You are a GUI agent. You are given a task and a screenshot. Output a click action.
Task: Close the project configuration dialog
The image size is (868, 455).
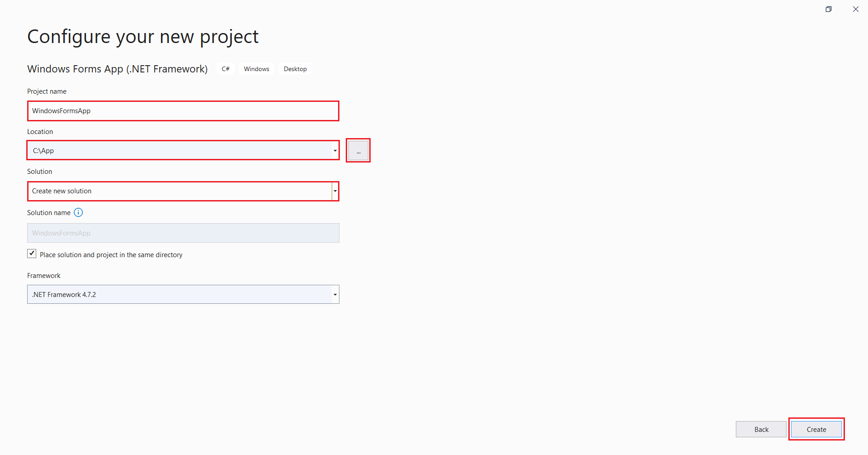[x=855, y=9]
